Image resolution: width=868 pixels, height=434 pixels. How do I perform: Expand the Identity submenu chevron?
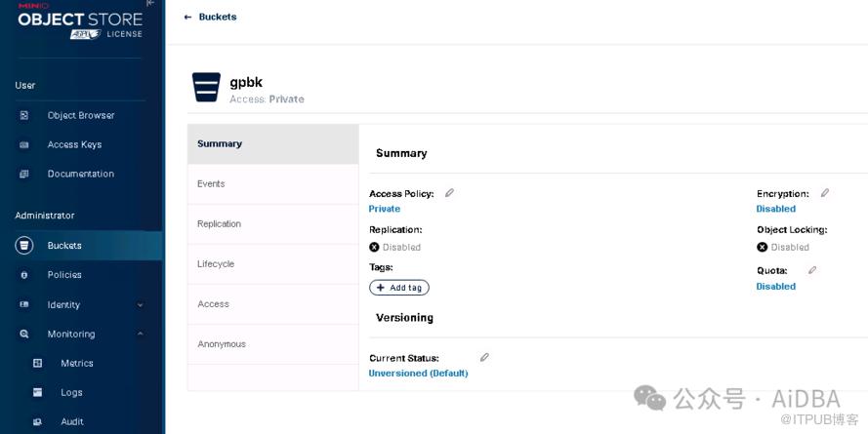coord(140,305)
